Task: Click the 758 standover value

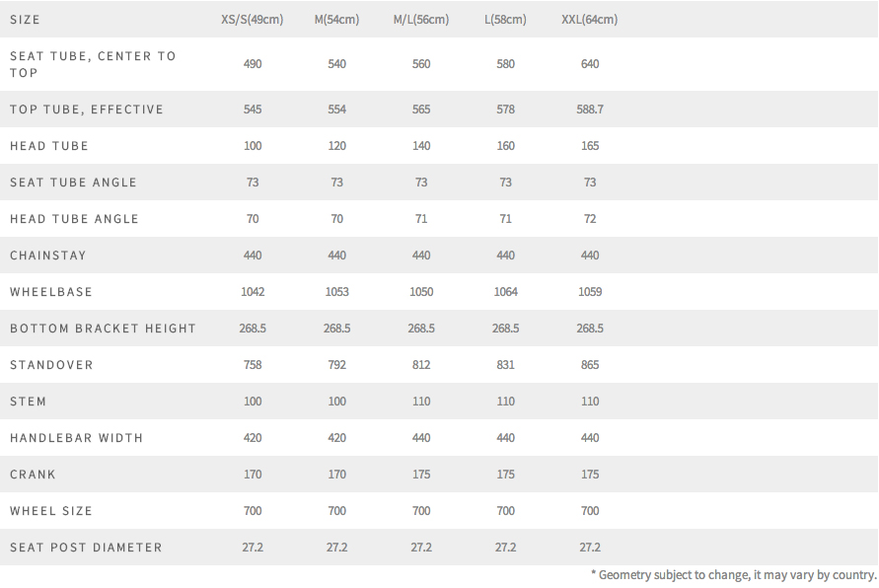Action: (x=253, y=365)
